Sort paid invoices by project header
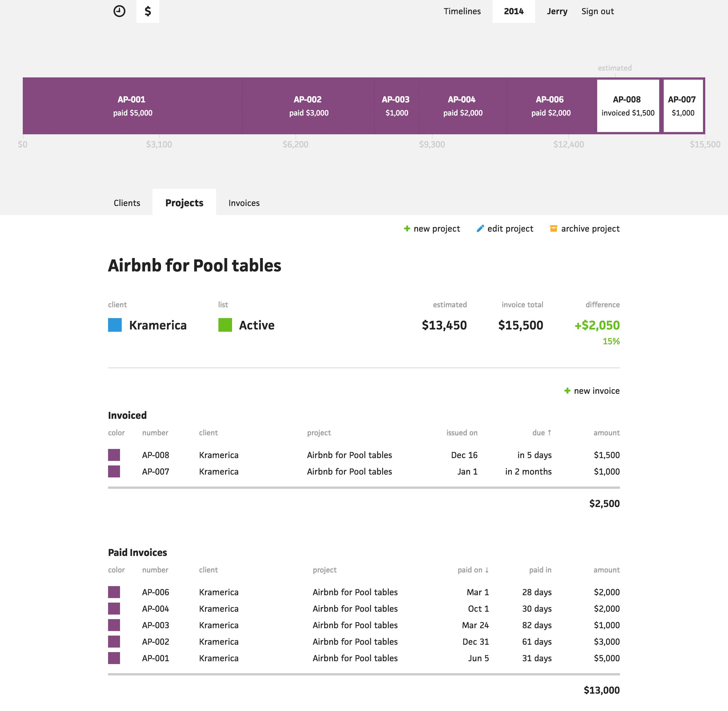Viewport: 728px width, 711px height. pos(324,570)
